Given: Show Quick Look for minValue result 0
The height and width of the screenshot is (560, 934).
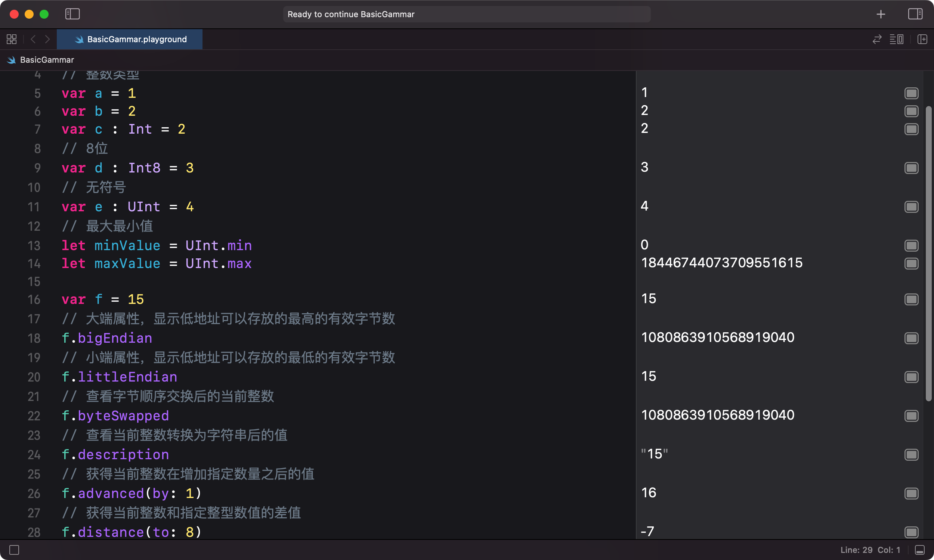Looking at the screenshot, I should click(x=911, y=246).
